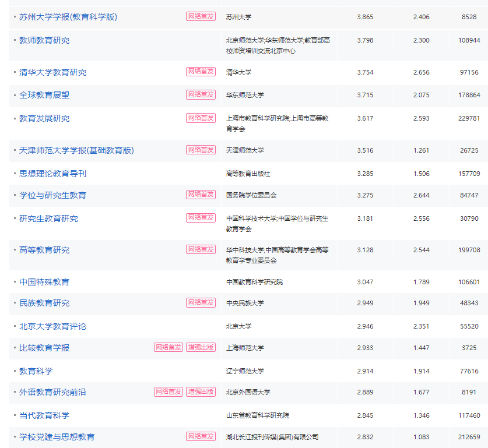Click 网络首发 tag for 学位与研究生教育
Image resolution: width=488 pixels, height=448 pixels.
point(201,195)
